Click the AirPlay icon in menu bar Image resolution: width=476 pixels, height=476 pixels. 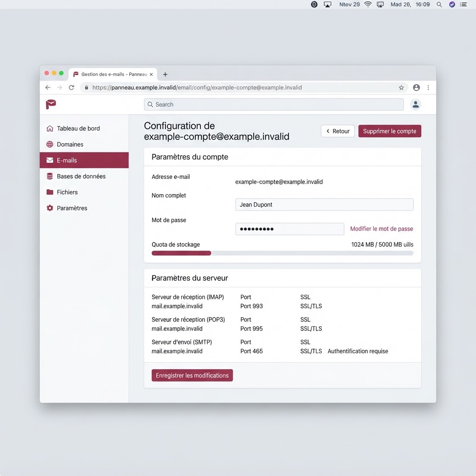click(327, 5)
